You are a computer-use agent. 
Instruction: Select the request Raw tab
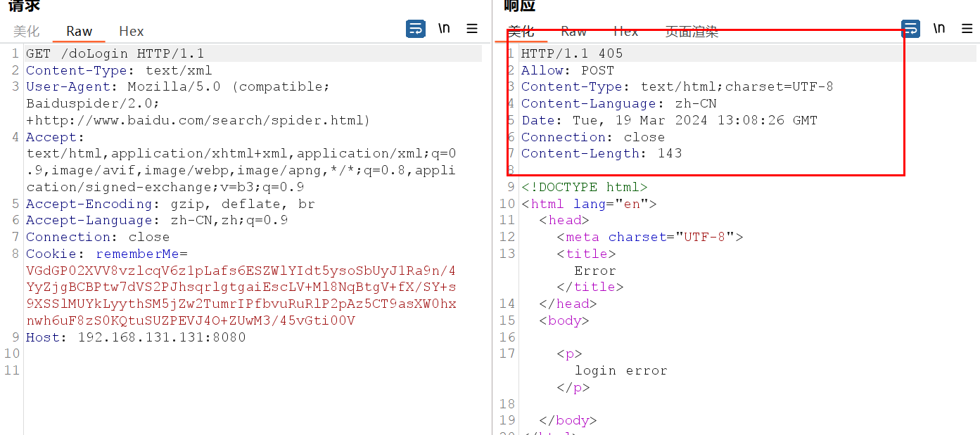(x=79, y=31)
